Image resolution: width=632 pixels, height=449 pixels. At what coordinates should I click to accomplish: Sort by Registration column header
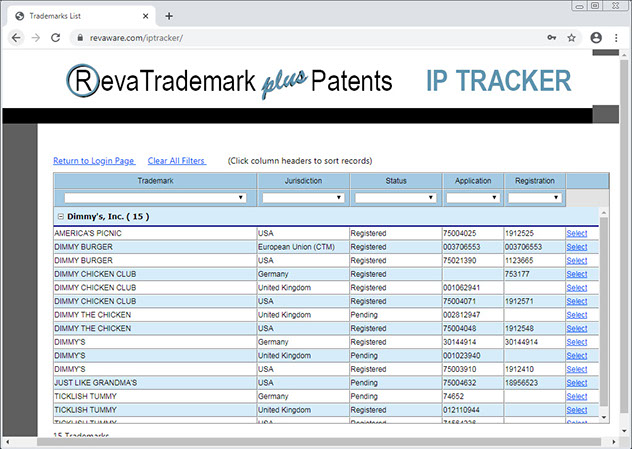(534, 181)
